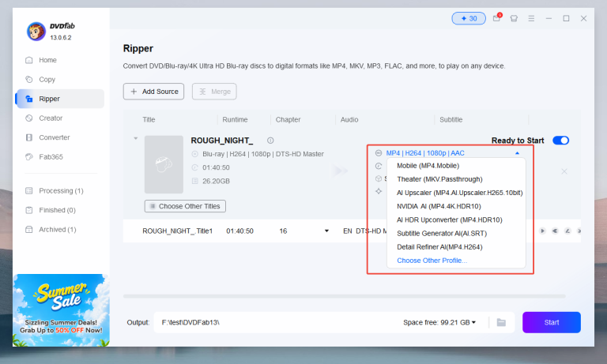Image resolution: width=607 pixels, height=364 pixels.
Task: Click the Blu-ray | H264 | 1080p | DTS-HD Master source info
Action: pos(263,154)
